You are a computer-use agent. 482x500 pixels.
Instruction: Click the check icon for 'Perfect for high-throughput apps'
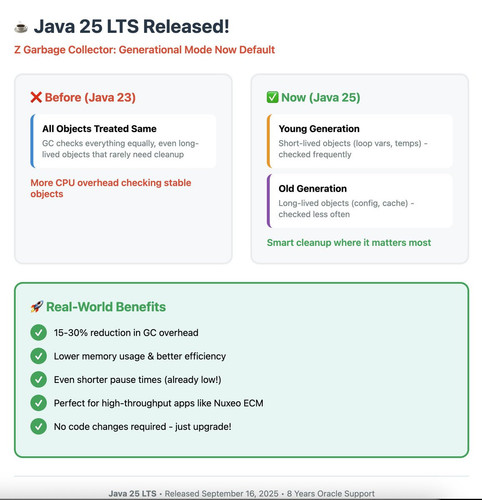tap(39, 403)
